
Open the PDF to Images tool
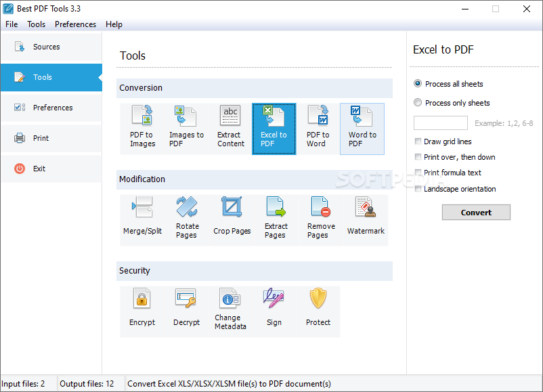[x=142, y=129]
